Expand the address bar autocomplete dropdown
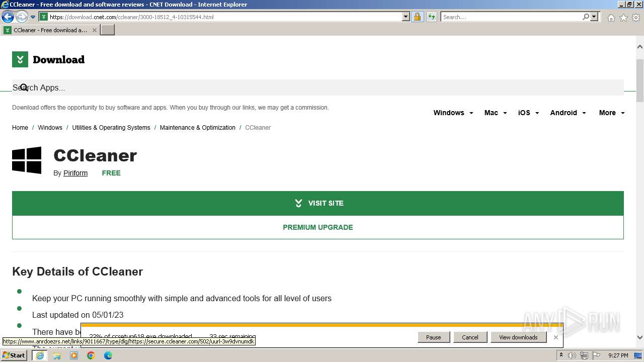 (406, 17)
